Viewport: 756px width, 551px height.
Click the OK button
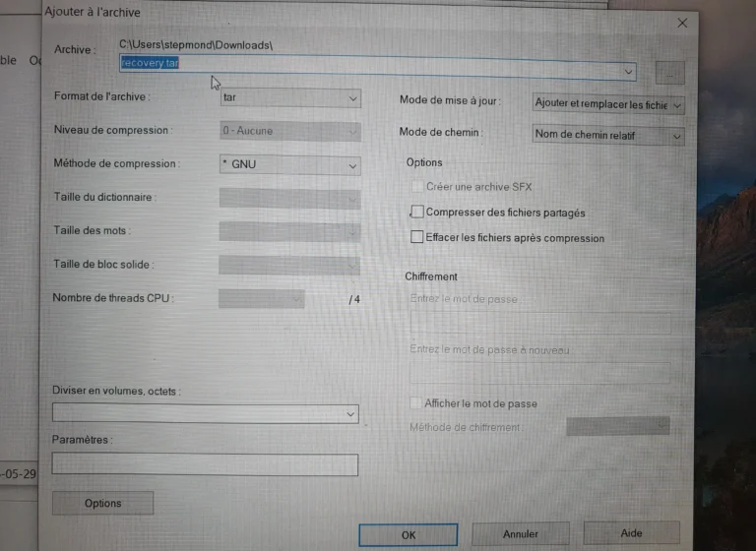(x=408, y=534)
